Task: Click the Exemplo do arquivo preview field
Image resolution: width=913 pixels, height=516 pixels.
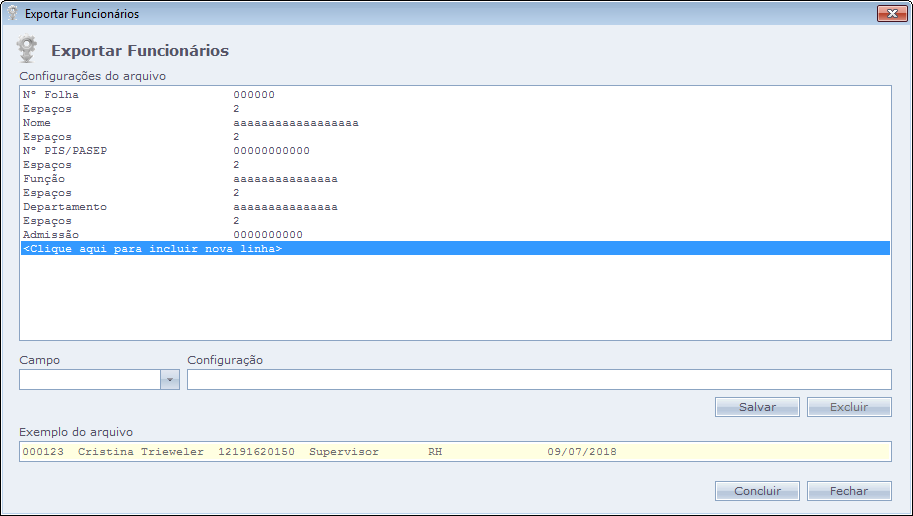Action: 454,452
